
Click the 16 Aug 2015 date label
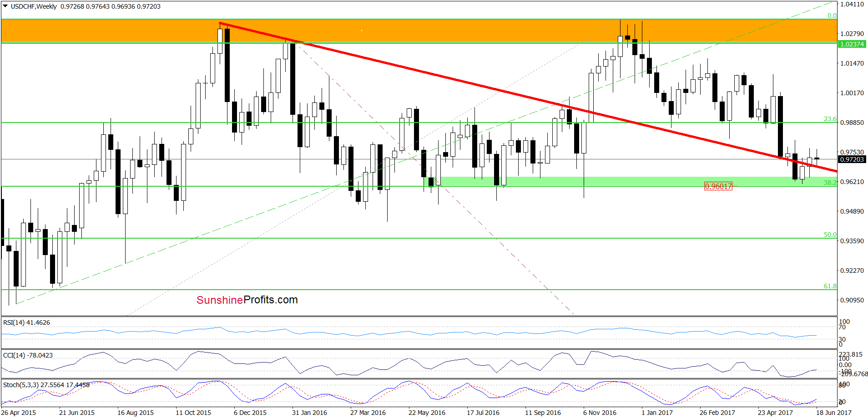136,413
